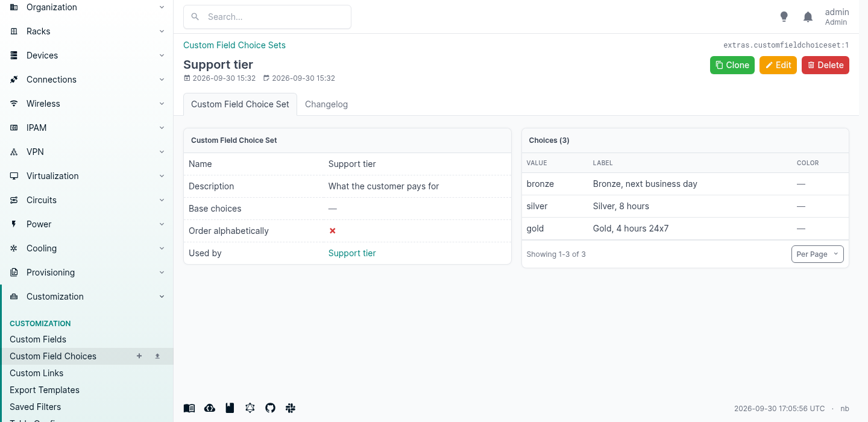Open the Per Page dropdown

(x=817, y=254)
